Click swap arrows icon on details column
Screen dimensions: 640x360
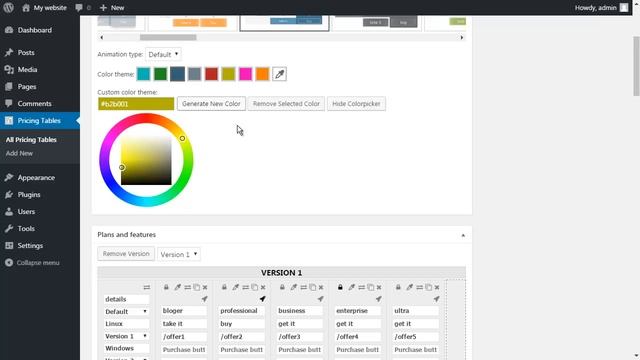[147, 287]
